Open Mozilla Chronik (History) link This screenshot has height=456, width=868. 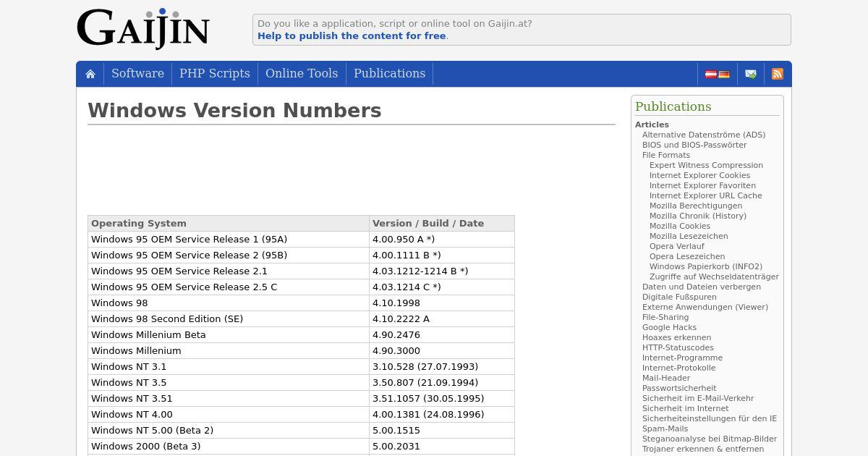tap(698, 216)
